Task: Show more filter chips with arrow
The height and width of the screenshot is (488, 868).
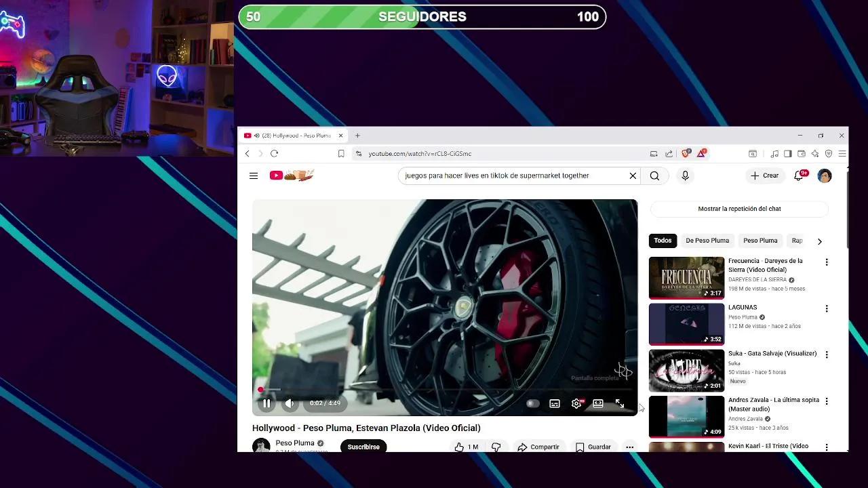Action: click(x=819, y=241)
